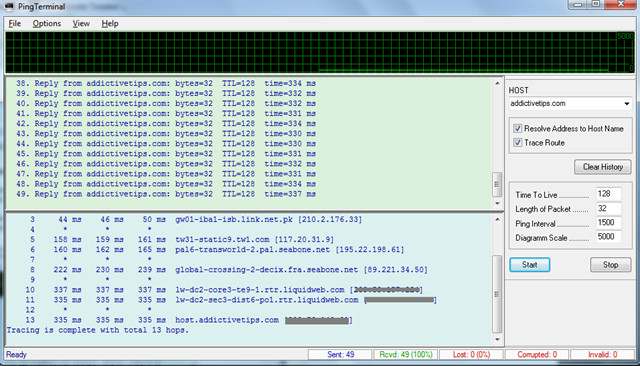
Task: Click hop 5 tw31-static9.tw1.com row
Action: (x=182, y=240)
